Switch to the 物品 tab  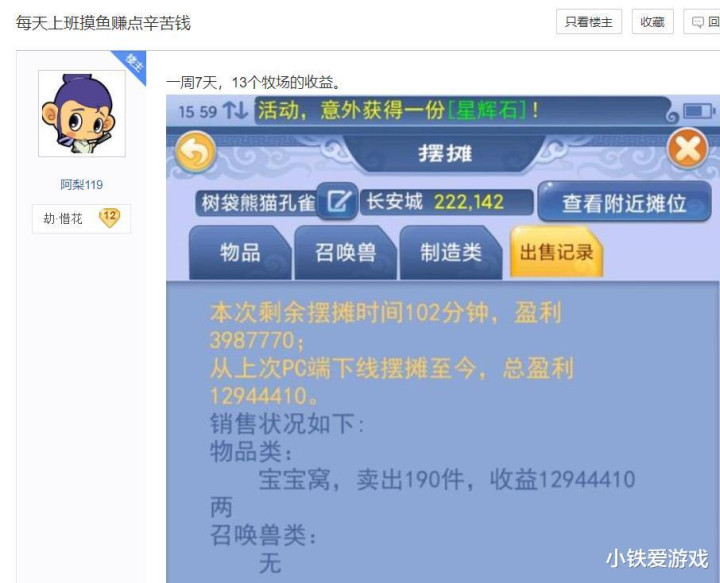(x=240, y=252)
